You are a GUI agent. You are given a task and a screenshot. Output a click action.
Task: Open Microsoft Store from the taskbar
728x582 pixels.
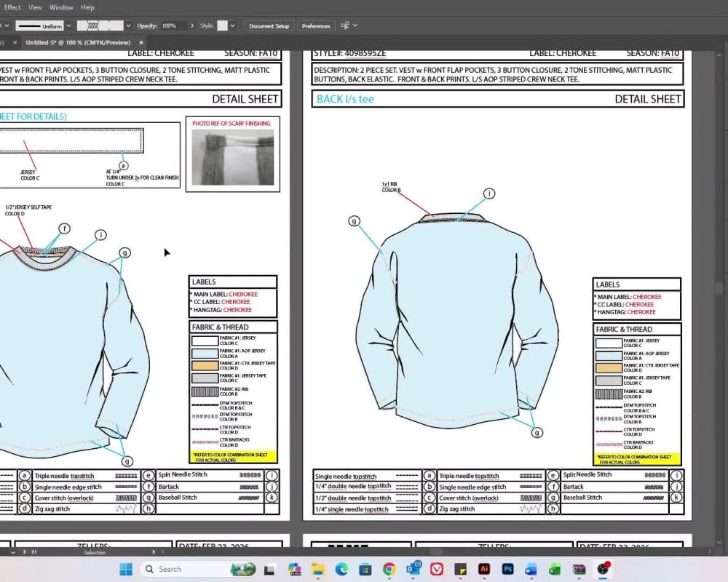pos(365,569)
